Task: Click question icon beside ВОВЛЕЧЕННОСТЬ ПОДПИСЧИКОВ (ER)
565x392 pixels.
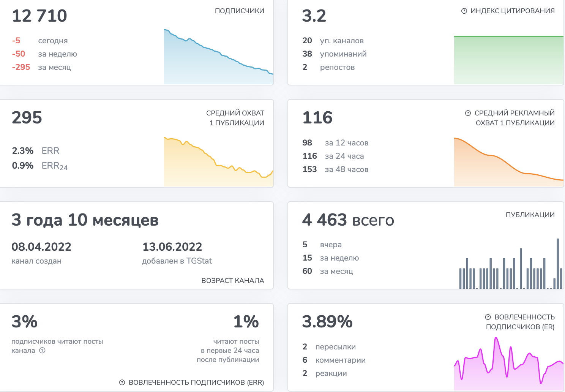Action: tap(488, 317)
